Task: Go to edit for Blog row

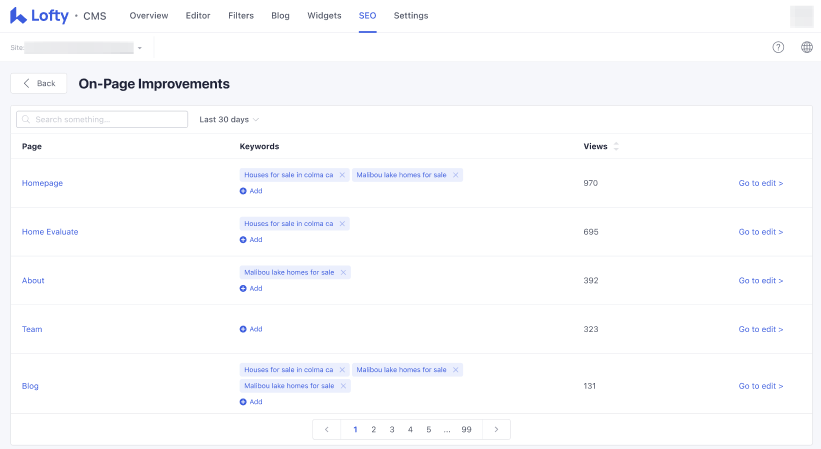Action: click(761, 386)
